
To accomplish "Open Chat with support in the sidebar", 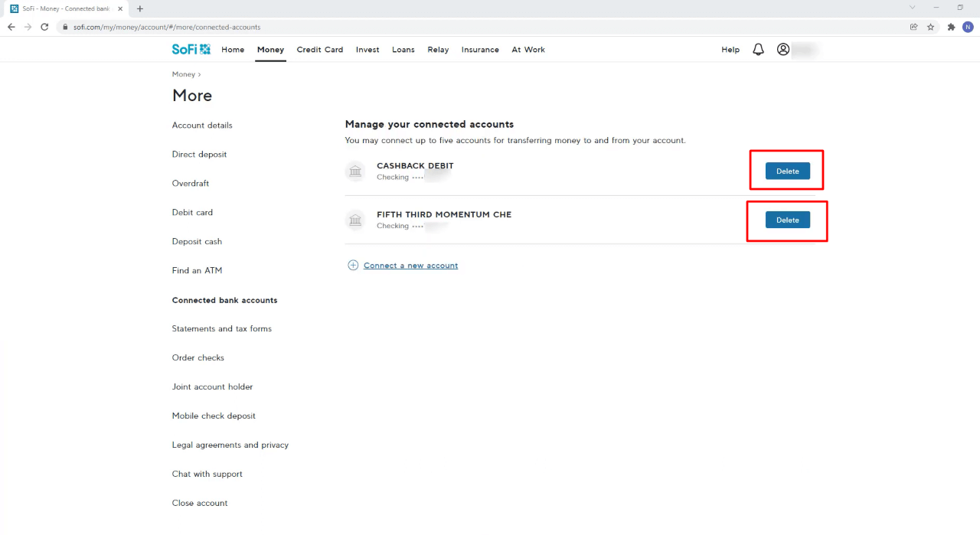I will click(x=207, y=475).
